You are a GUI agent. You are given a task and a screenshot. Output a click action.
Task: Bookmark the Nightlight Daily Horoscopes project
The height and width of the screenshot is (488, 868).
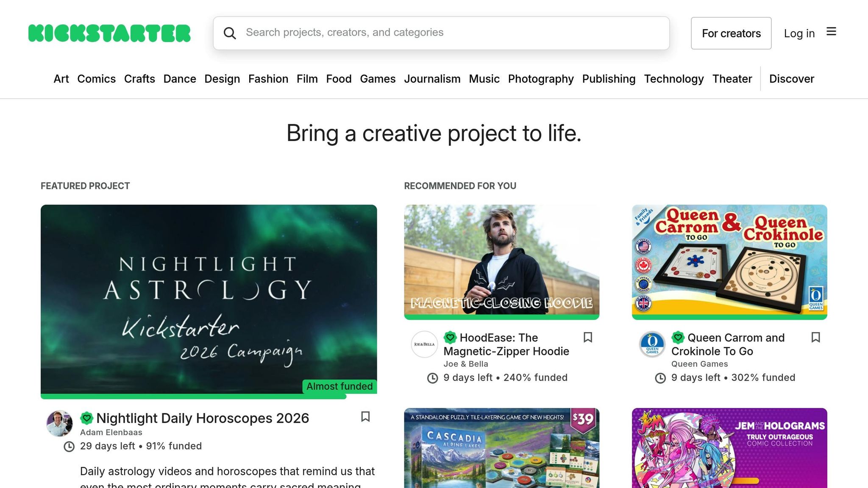pyautogui.click(x=365, y=417)
